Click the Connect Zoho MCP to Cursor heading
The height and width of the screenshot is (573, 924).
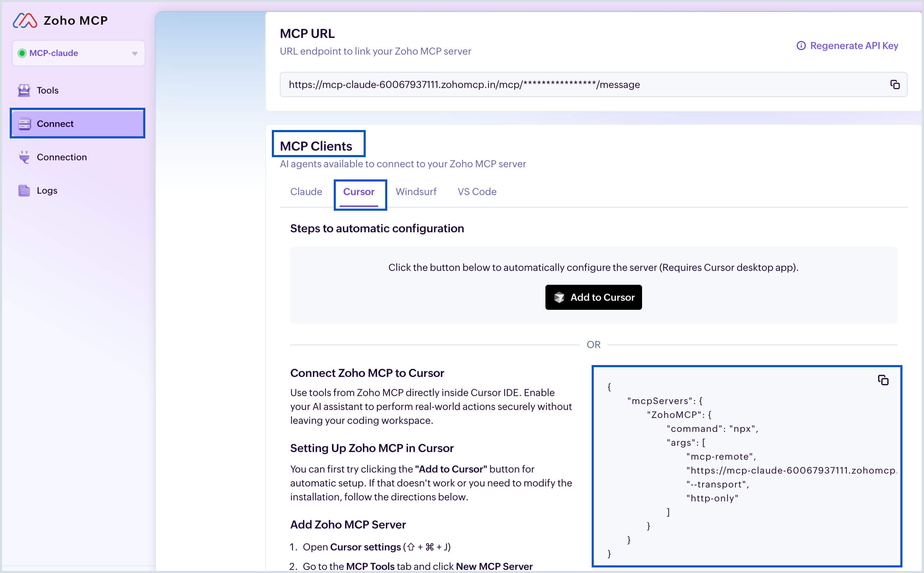[x=367, y=373]
